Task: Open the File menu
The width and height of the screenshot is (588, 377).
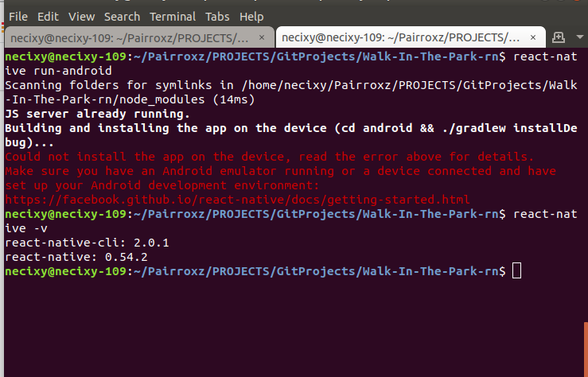Action: click(18, 17)
